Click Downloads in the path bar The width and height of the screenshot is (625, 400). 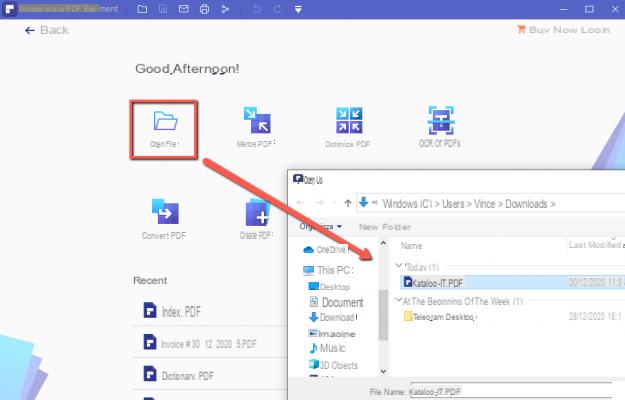point(526,204)
